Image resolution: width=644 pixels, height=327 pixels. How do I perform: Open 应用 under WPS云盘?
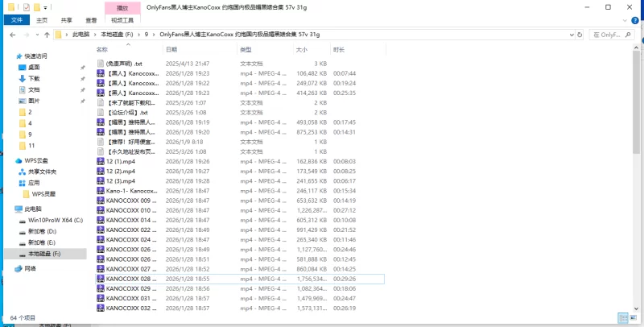(34, 183)
